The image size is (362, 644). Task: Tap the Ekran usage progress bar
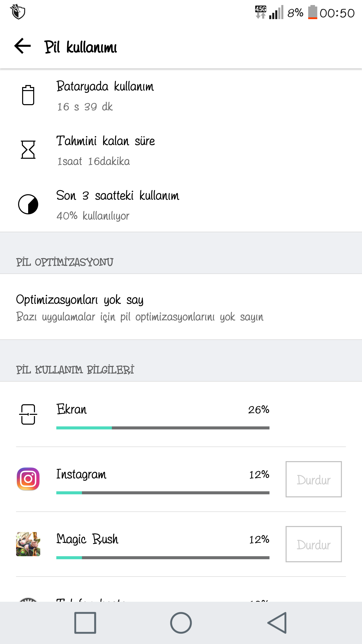tap(163, 428)
